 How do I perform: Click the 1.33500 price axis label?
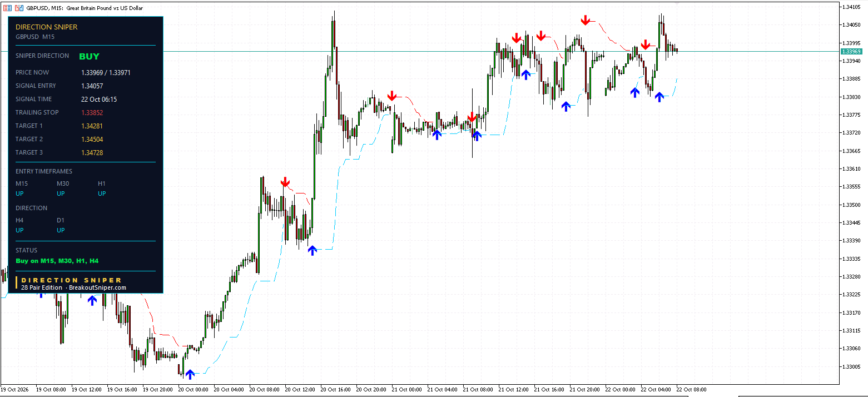pos(851,205)
